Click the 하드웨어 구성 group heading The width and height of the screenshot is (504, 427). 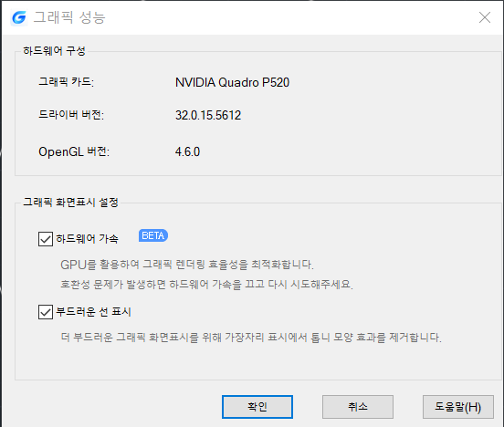(54, 51)
